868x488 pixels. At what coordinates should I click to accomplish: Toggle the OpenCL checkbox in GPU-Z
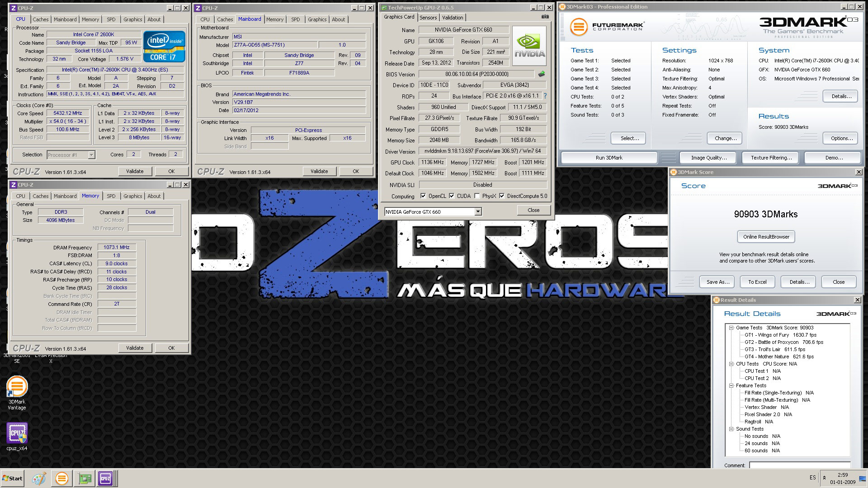pyautogui.click(x=423, y=196)
